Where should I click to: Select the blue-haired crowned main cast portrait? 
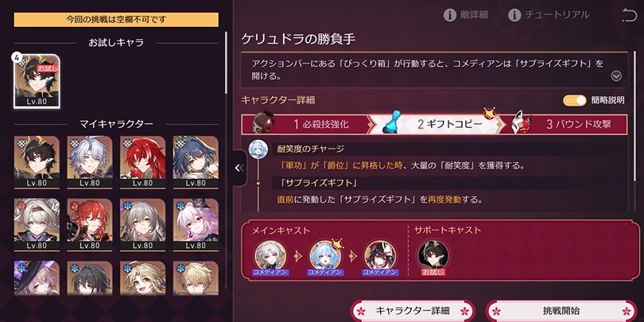click(325, 256)
